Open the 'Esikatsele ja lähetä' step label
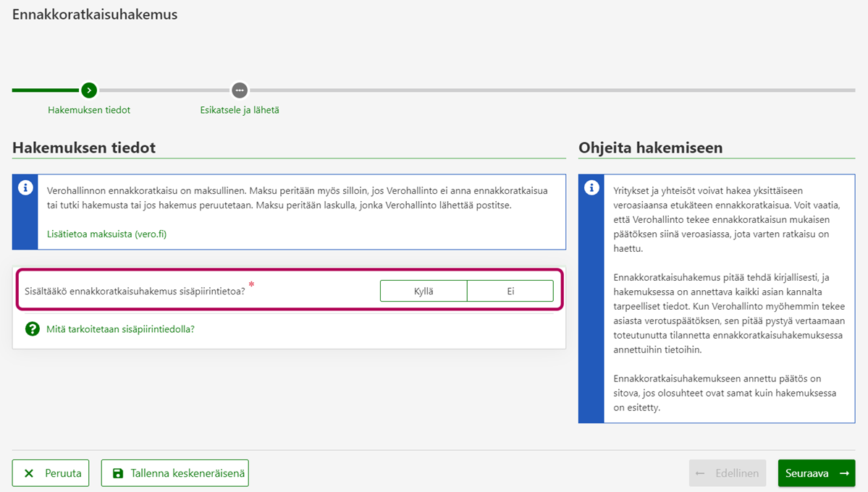 (x=240, y=111)
